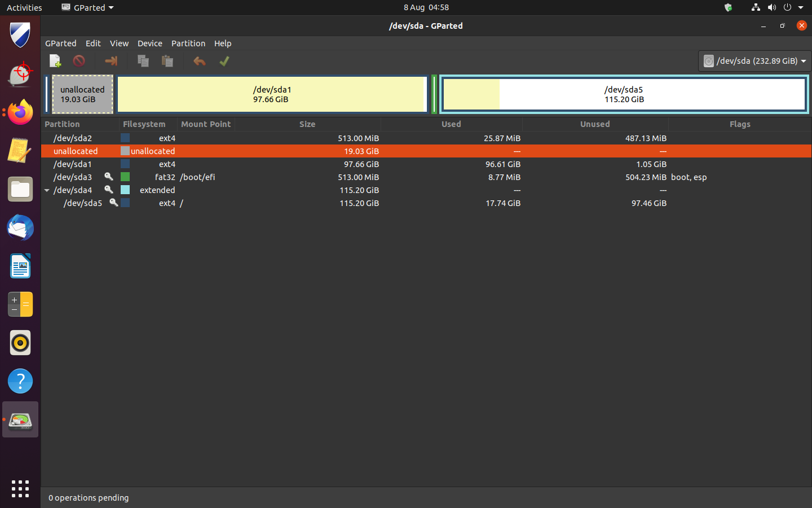Image resolution: width=812 pixels, height=508 pixels.
Task: Click the key icon beside /dev/sda5
Action: click(x=114, y=203)
